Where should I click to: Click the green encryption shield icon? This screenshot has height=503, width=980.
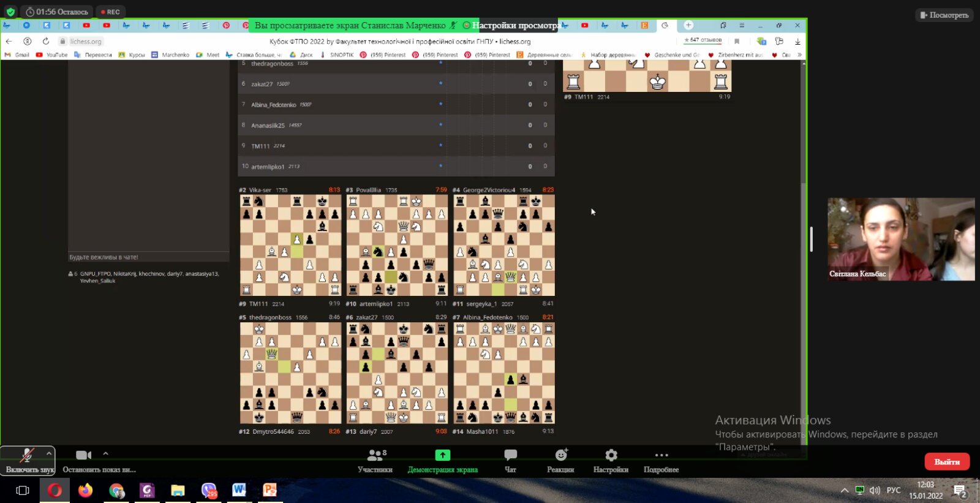point(10,12)
